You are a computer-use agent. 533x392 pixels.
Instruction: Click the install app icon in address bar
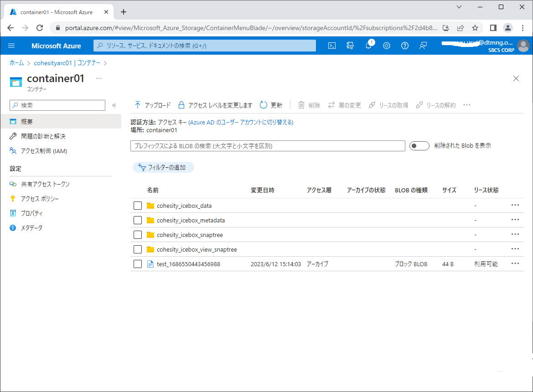(x=446, y=28)
